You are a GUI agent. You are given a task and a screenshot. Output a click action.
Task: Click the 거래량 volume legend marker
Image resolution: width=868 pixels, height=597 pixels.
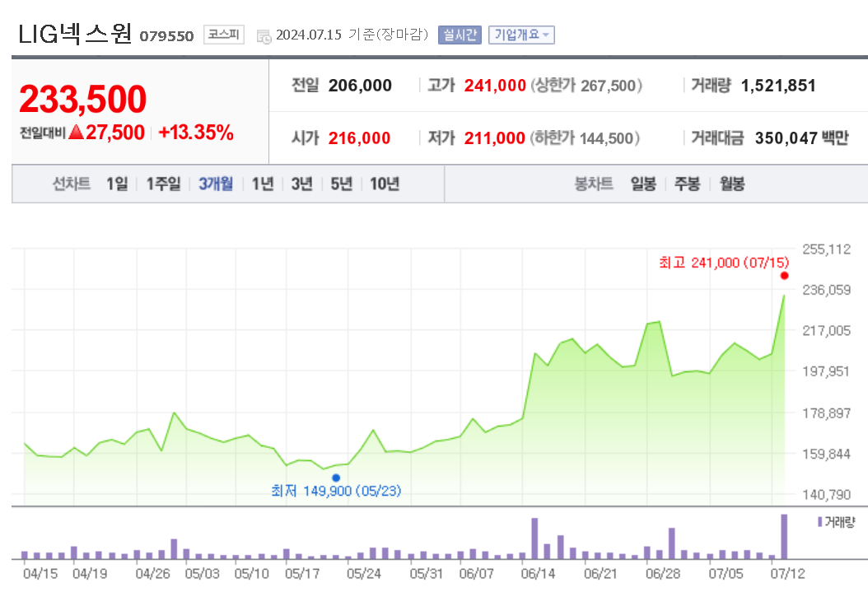click(820, 522)
